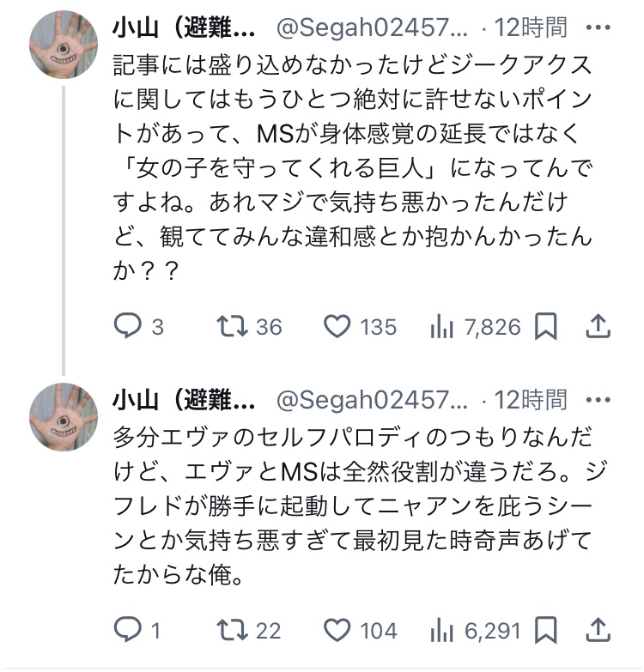The image size is (644, 672).
Task: Bookmark the second tweet
Action: tap(546, 631)
